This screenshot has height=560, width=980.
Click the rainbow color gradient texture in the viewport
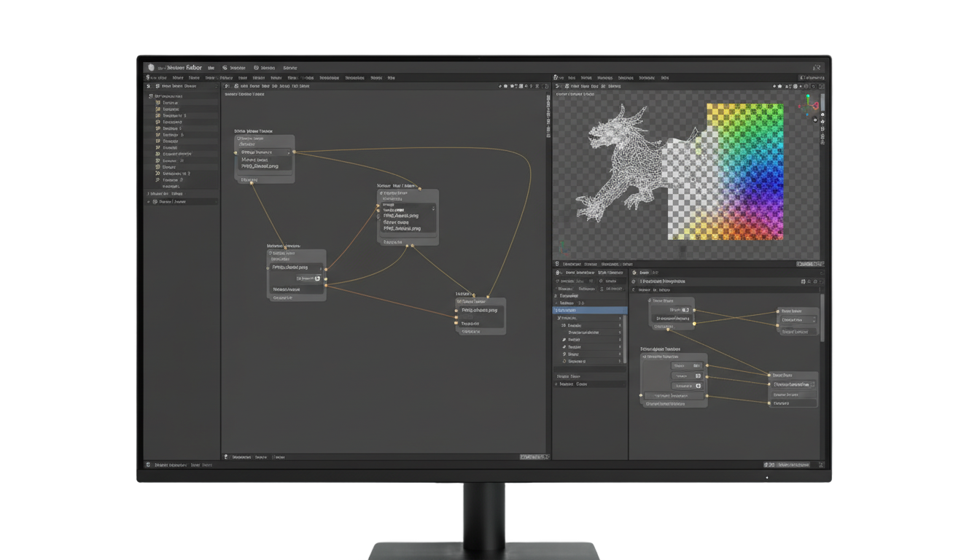[x=745, y=171]
